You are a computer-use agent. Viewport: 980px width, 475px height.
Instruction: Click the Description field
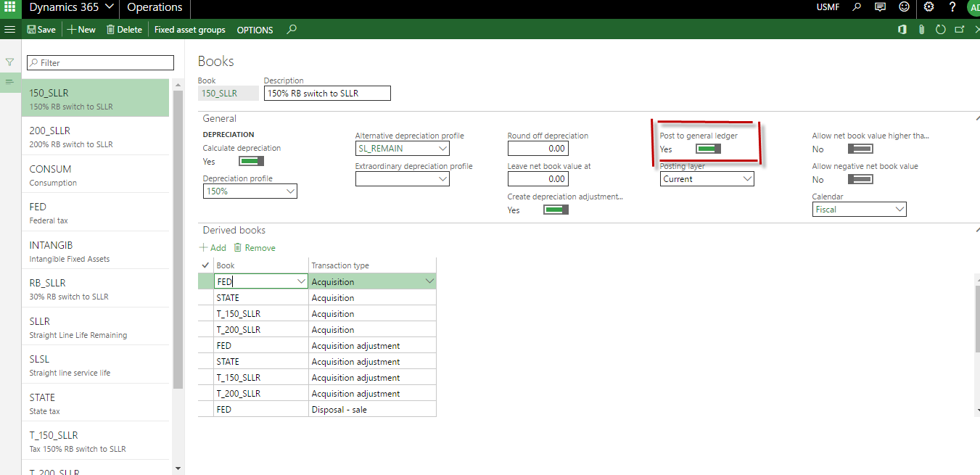(327, 93)
